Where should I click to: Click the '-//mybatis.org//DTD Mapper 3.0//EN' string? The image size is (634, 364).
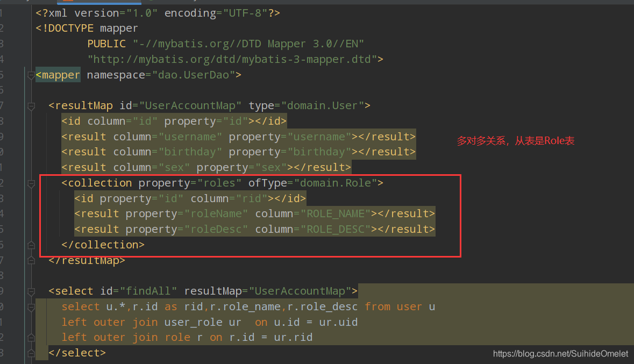coord(248,44)
